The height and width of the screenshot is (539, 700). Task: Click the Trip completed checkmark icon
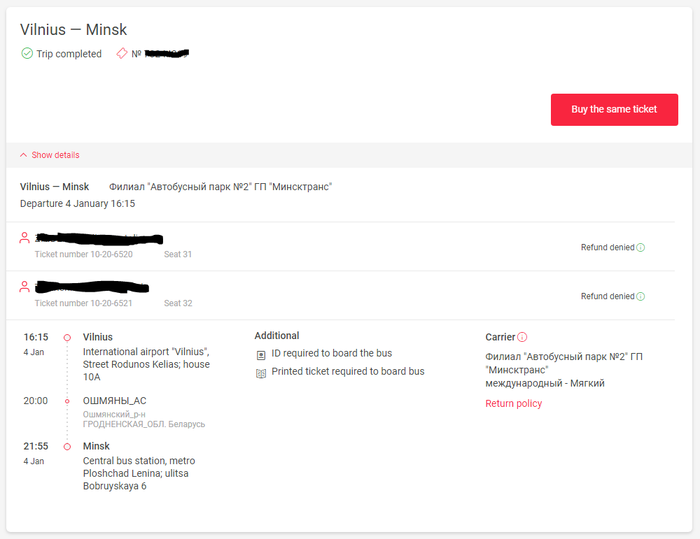27,54
